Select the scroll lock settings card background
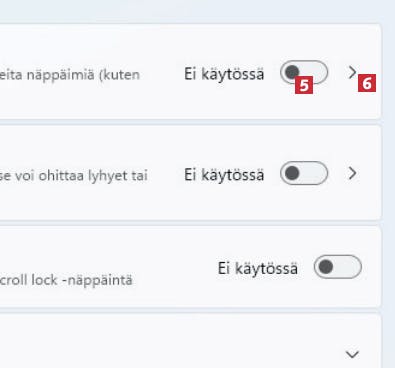The image size is (395, 368). point(190,267)
